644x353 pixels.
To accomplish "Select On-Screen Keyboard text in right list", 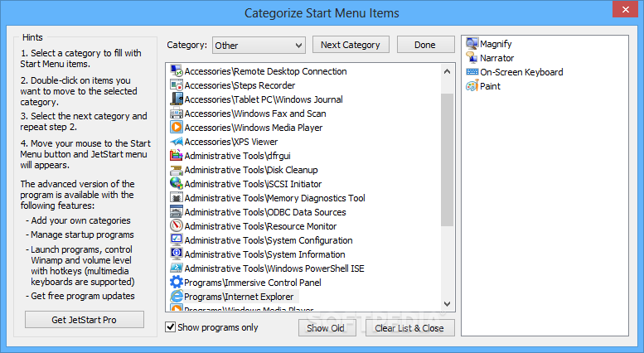I will 521,72.
